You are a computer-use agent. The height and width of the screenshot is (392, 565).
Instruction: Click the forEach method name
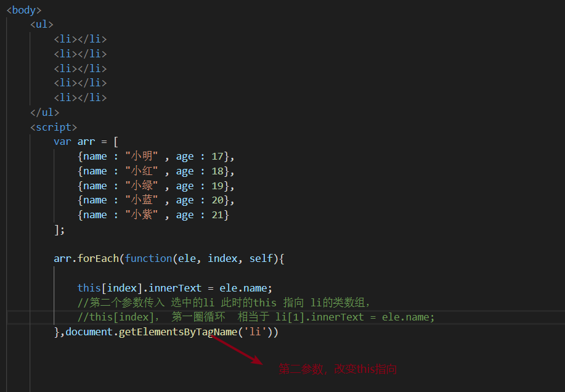98,259
